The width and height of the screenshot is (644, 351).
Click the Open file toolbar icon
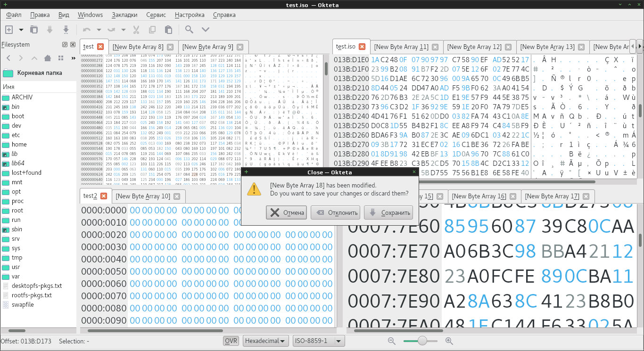[34, 30]
